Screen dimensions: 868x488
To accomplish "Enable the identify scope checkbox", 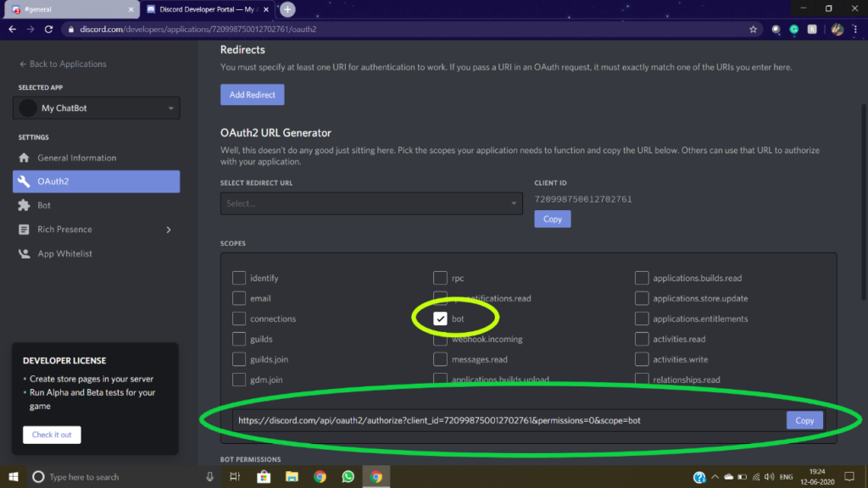I will [x=238, y=278].
